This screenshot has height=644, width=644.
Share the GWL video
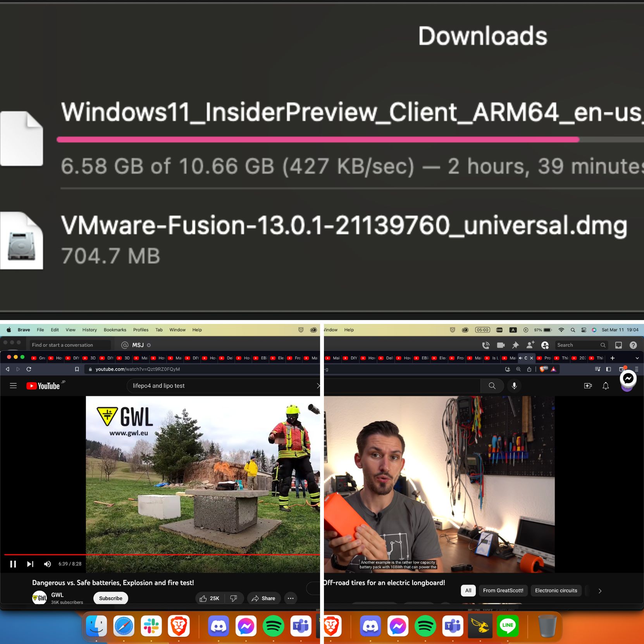click(263, 598)
